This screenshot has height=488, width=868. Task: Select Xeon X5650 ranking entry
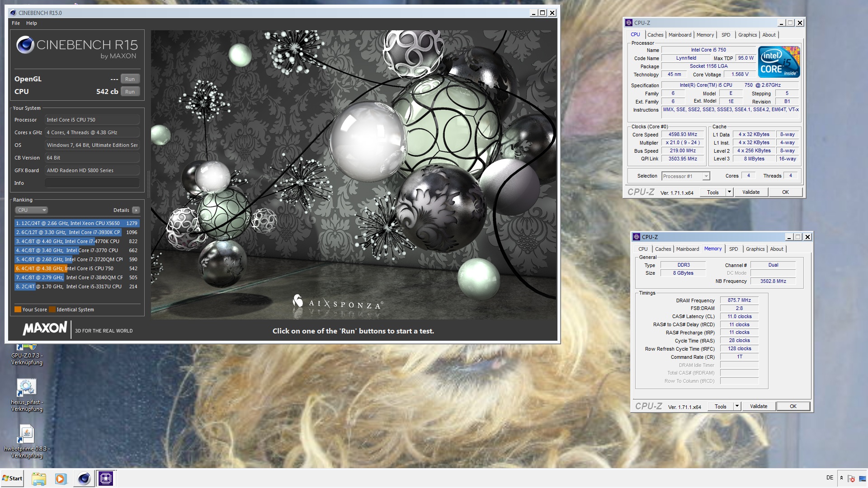(77, 223)
